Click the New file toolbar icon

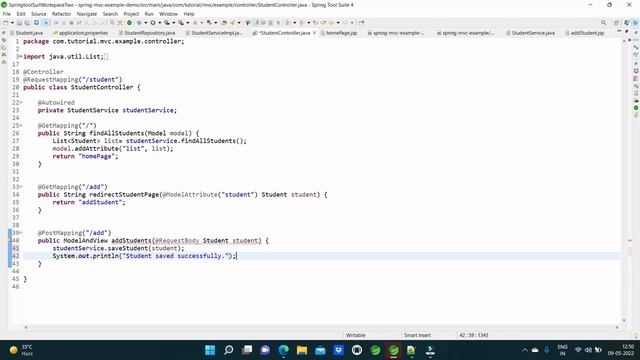click(6, 23)
